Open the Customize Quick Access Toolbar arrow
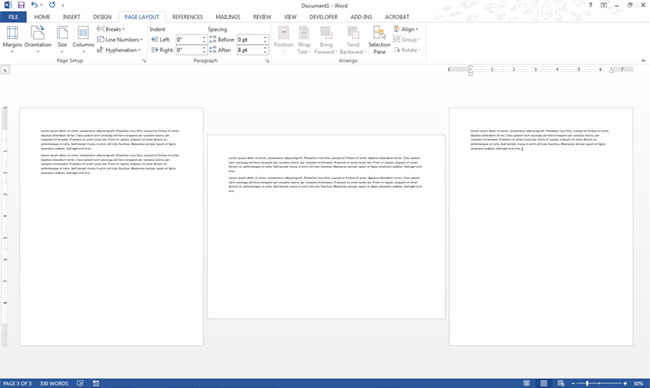The image size is (650, 388). point(63,5)
